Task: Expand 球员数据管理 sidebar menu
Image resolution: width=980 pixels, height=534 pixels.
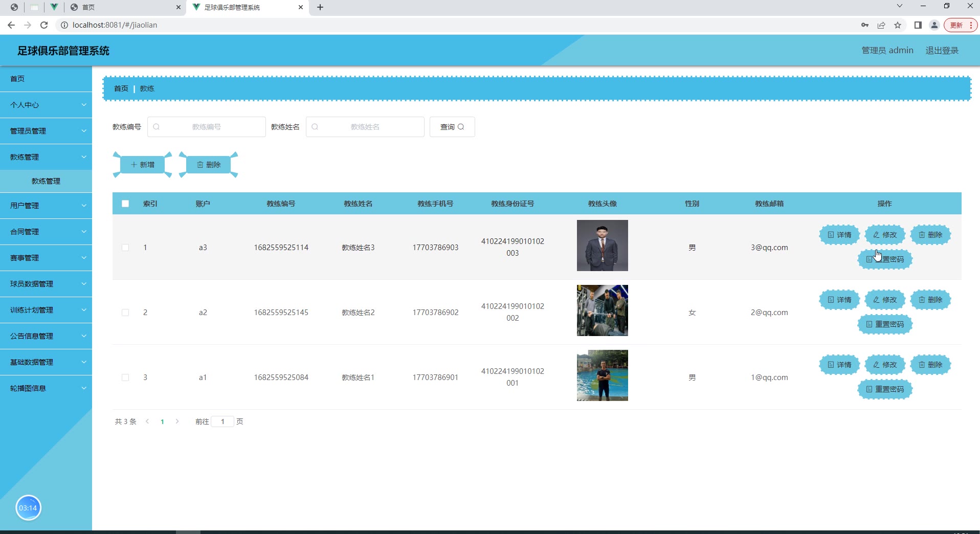Action: click(46, 284)
